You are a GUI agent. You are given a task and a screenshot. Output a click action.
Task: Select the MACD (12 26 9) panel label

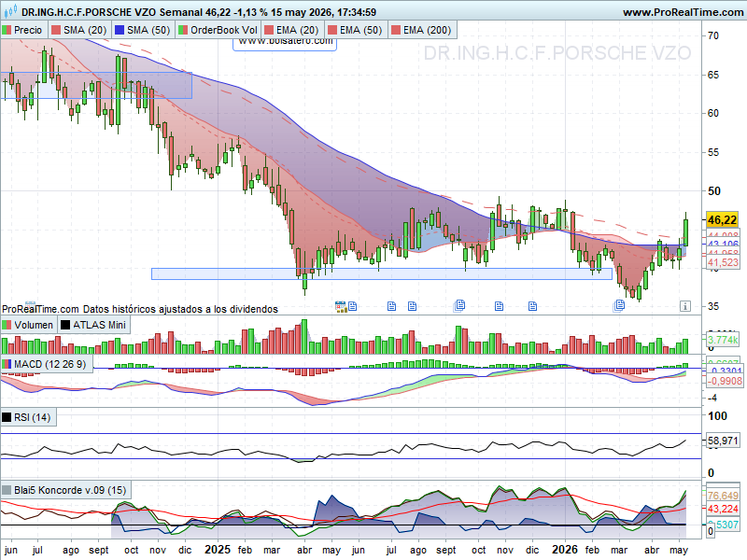[46, 364]
